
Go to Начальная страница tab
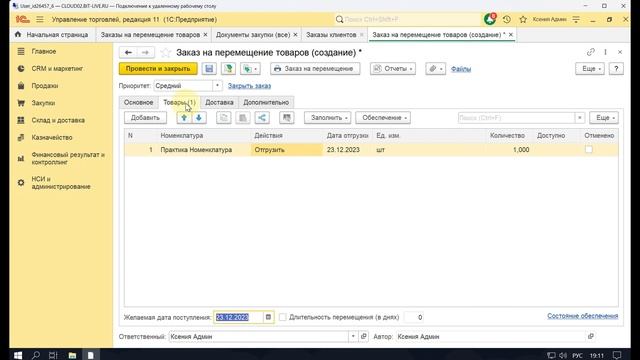52,35
